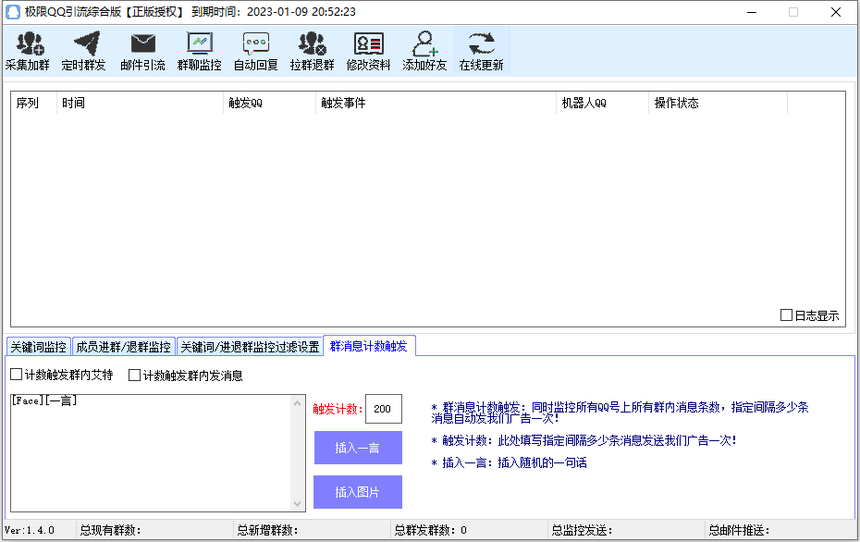Viewport: 860px width, 542px height.
Task: Click the 总群发群数: 0 status entry
Action: (431, 530)
